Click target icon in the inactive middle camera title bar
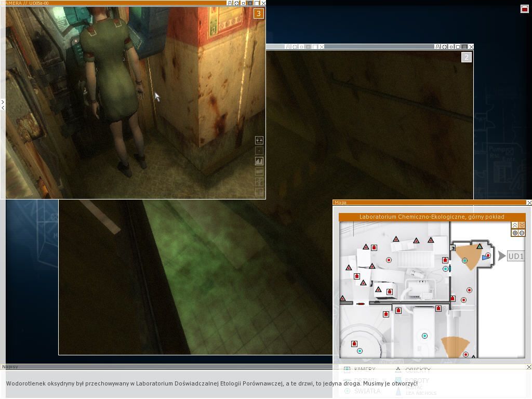 295,47
